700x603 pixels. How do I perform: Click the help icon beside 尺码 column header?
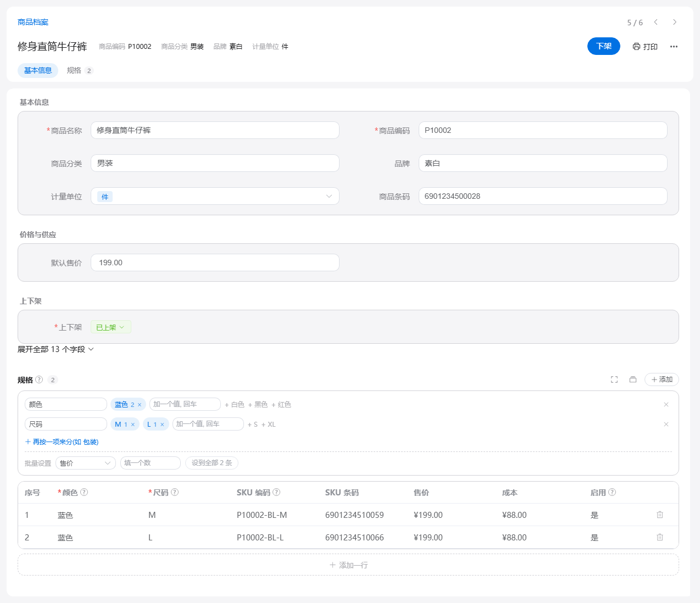[175, 492]
